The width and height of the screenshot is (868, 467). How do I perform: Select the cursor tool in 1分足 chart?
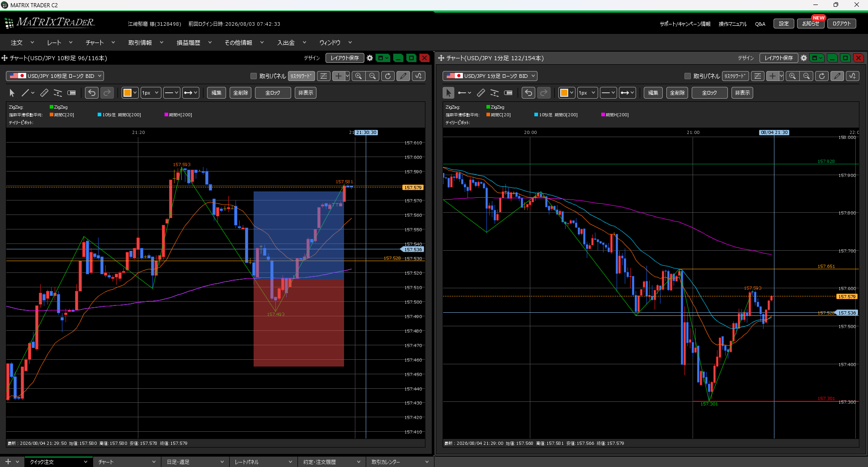click(448, 93)
